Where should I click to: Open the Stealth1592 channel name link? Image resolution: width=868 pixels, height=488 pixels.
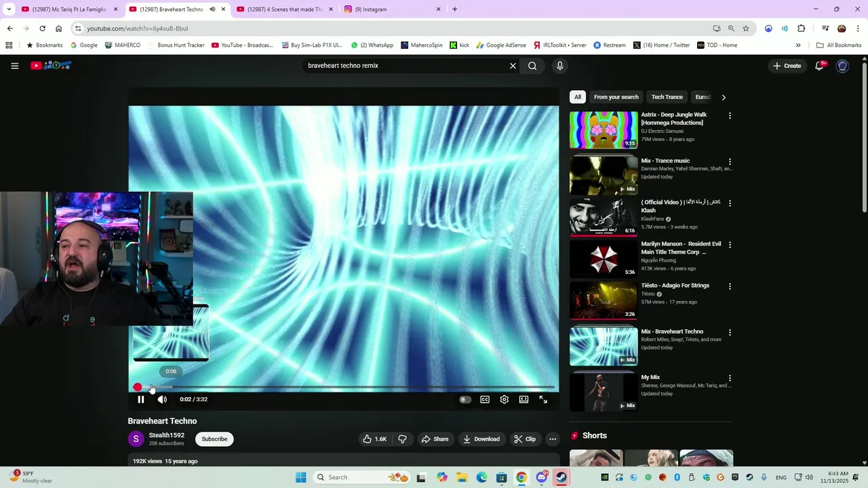[166, 435]
